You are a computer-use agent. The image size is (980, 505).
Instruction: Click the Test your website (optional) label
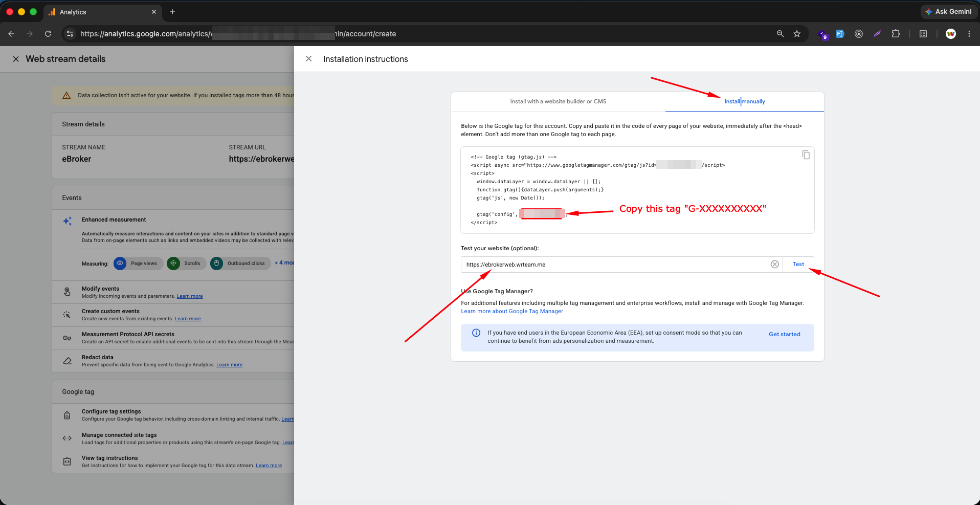[x=500, y=248]
